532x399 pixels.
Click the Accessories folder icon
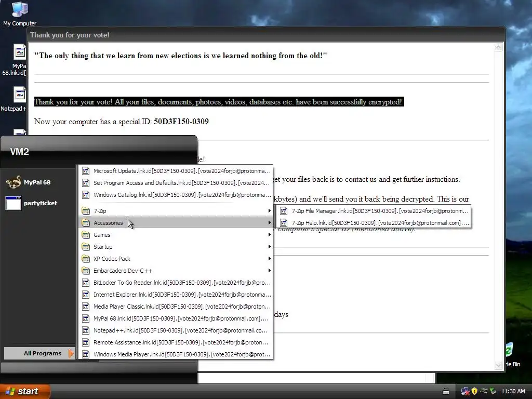pos(86,223)
